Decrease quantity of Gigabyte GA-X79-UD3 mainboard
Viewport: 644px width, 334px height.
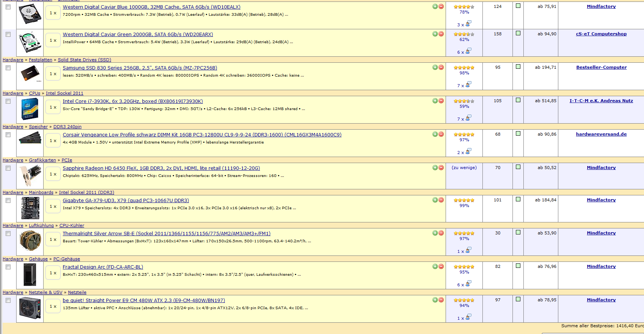[441, 200]
